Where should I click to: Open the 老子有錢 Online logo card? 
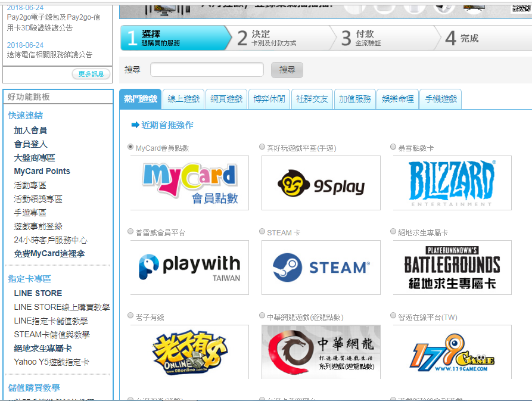pos(189,352)
